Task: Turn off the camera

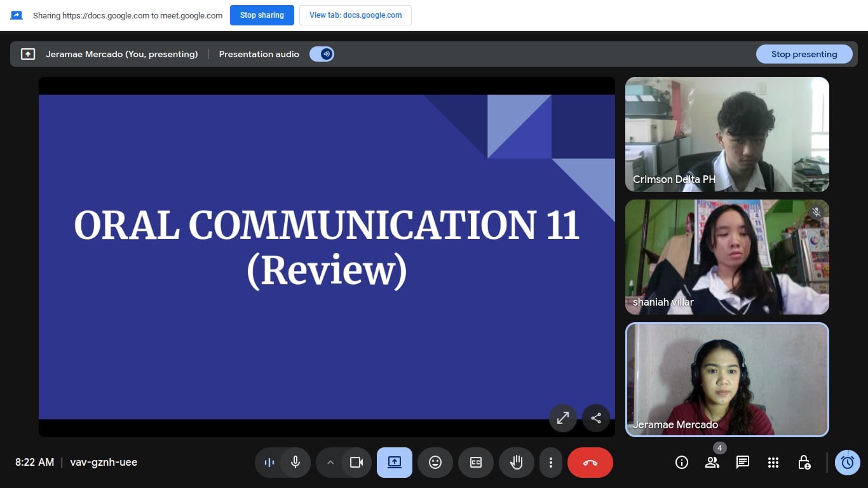Action: pyautogui.click(x=356, y=463)
